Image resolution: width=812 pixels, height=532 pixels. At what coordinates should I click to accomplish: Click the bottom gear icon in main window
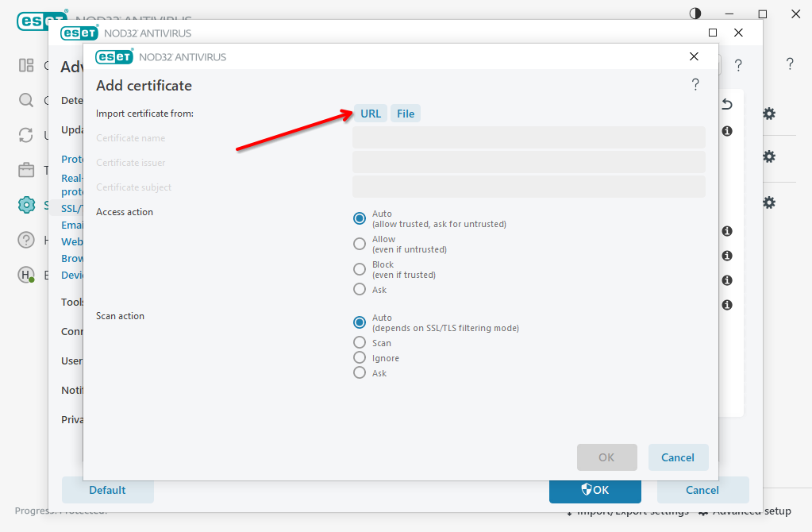[x=769, y=202]
